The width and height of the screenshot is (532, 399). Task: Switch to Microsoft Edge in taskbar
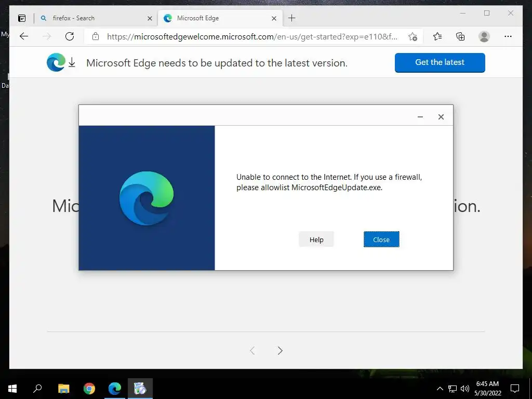coord(115,389)
